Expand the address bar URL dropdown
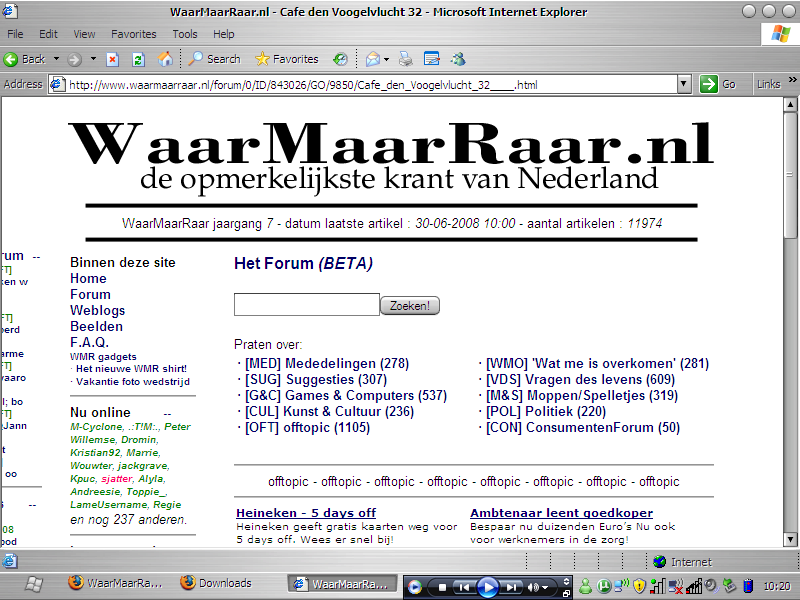 [x=686, y=84]
